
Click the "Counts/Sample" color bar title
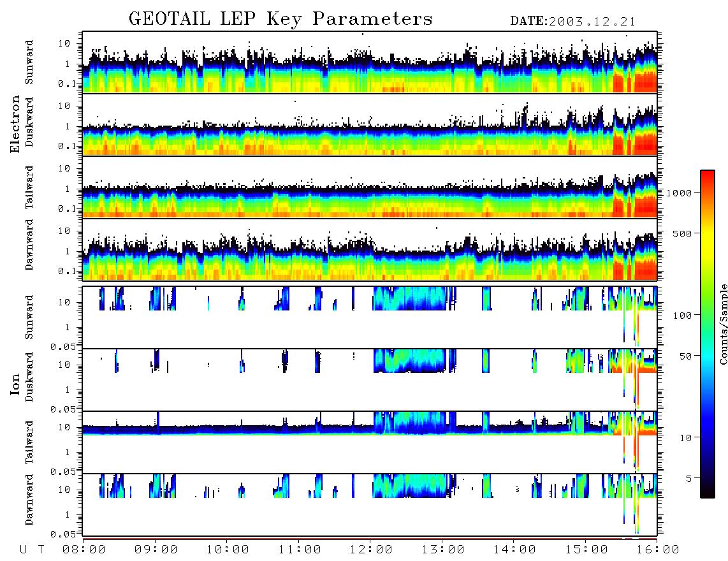point(723,324)
